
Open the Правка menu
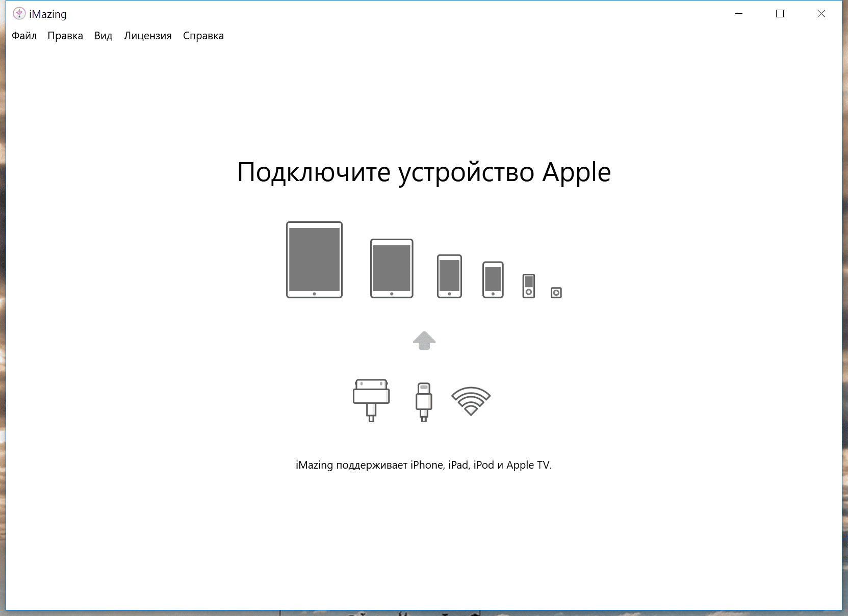click(65, 36)
